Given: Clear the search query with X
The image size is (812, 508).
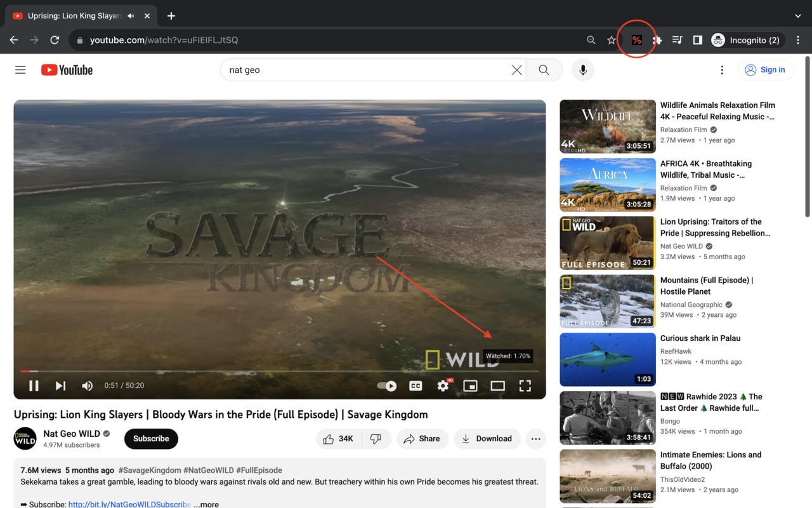Looking at the screenshot, I should click(517, 70).
